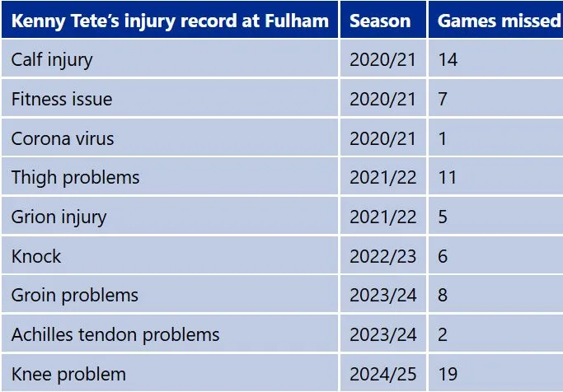
Task: Select the 14 games missed value
Action: pos(448,59)
